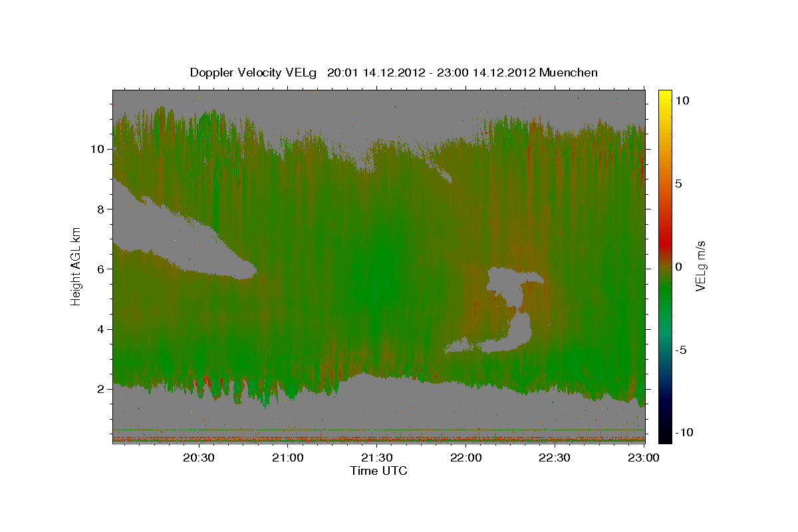Pick the black bottom end of the colorbar

[664, 436]
